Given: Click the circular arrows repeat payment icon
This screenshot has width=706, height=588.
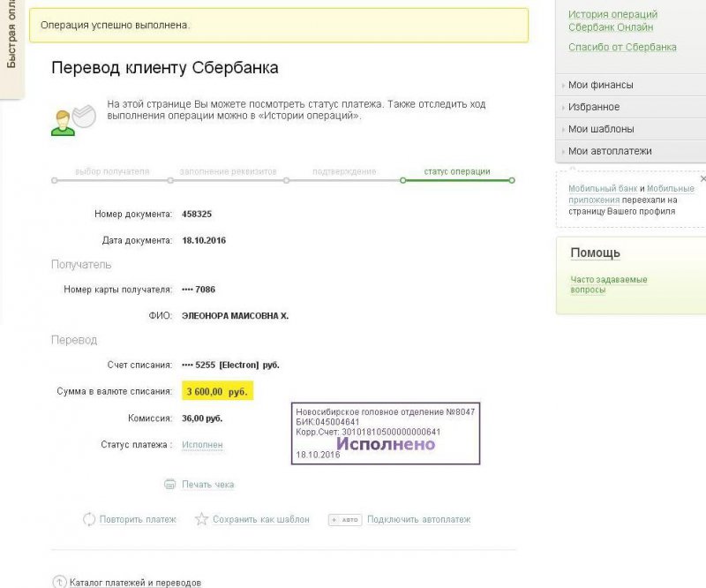Looking at the screenshot, I should pyautogui.click(x=89, y=519).
